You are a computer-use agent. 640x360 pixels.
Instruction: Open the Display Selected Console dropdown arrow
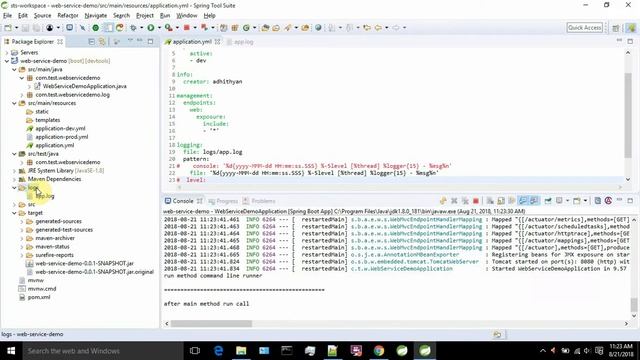(567, 201)
